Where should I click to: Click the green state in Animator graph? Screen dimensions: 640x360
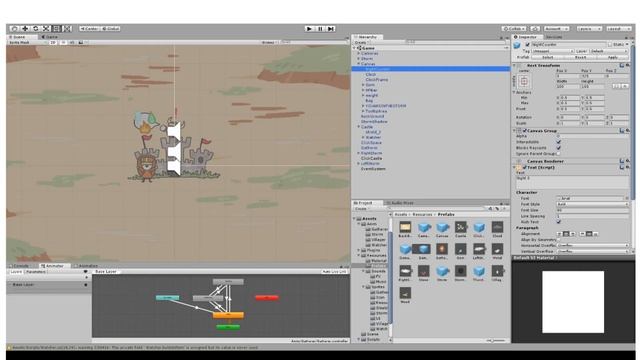coord(228,327)
